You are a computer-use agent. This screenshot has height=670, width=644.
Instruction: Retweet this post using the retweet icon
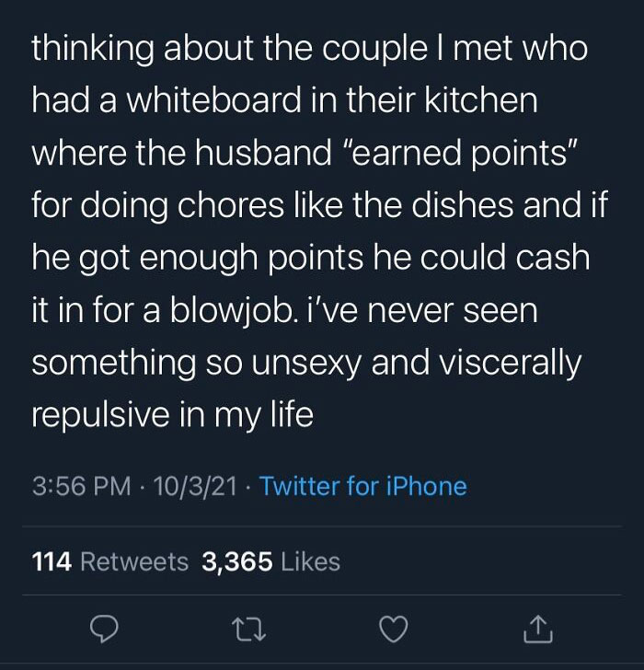pos(249,630)
